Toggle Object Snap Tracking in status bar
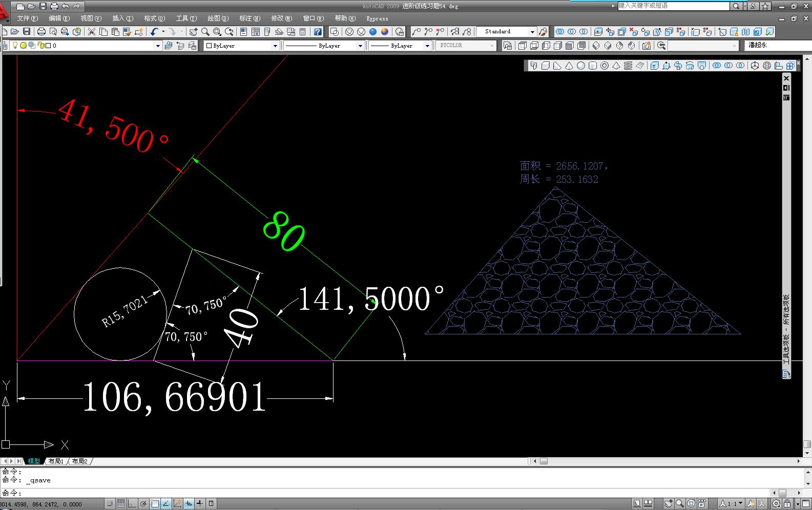812x510 pixels. [x=166, y=504]
